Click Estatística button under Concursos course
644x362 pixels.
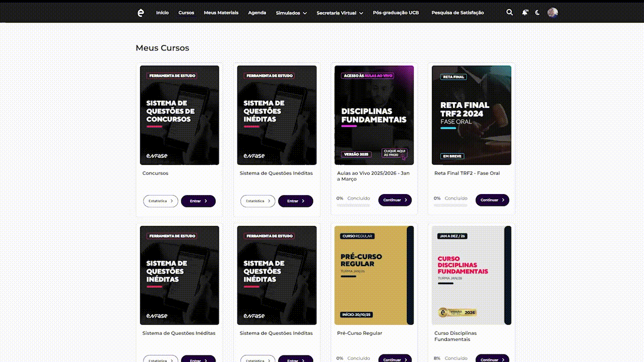(x=160, y=201)
